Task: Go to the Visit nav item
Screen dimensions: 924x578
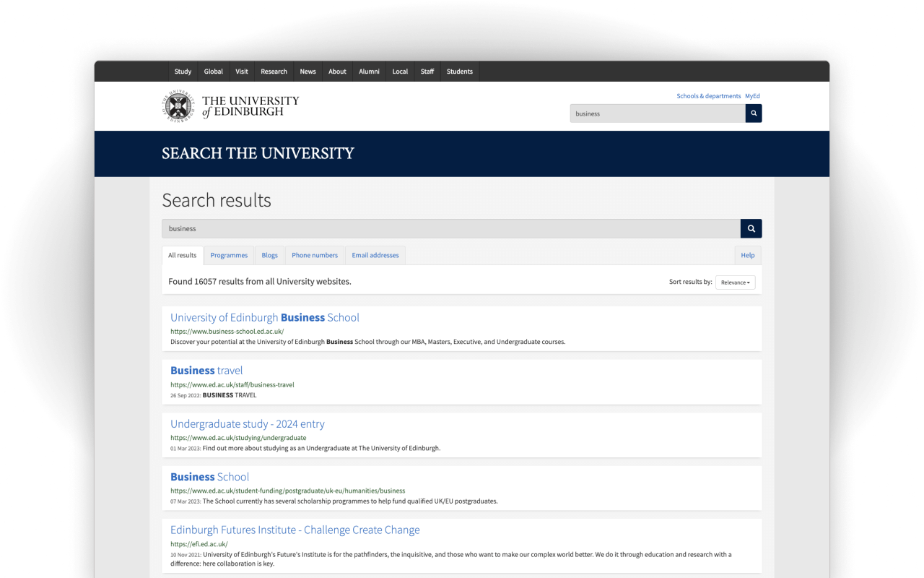Action: tap(242, 72)
